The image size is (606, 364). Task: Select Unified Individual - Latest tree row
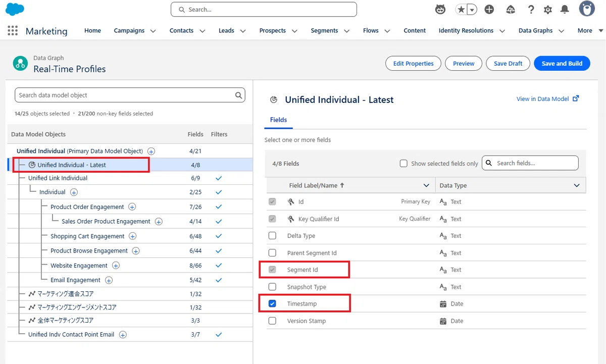[129, 165]
